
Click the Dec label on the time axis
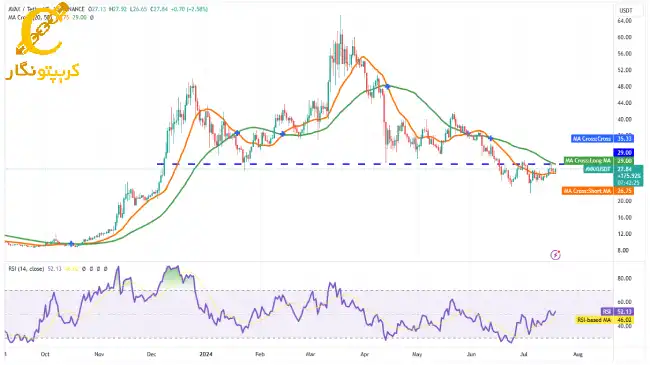coord(151,354)
